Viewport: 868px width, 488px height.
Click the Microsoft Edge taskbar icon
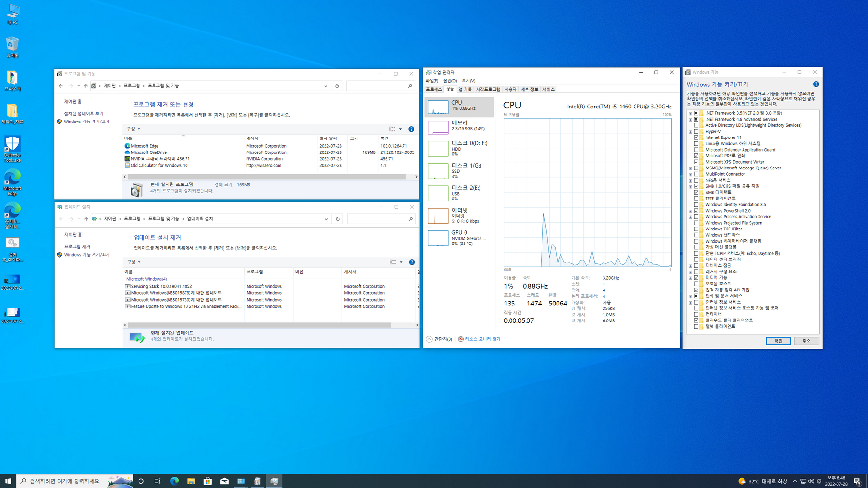(174, 481)
